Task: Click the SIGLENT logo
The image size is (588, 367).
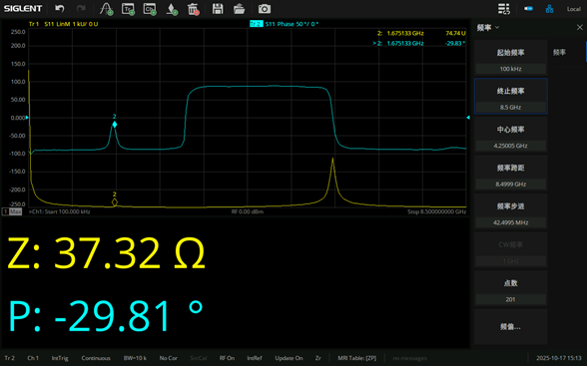Action: (x=23, y=9)
